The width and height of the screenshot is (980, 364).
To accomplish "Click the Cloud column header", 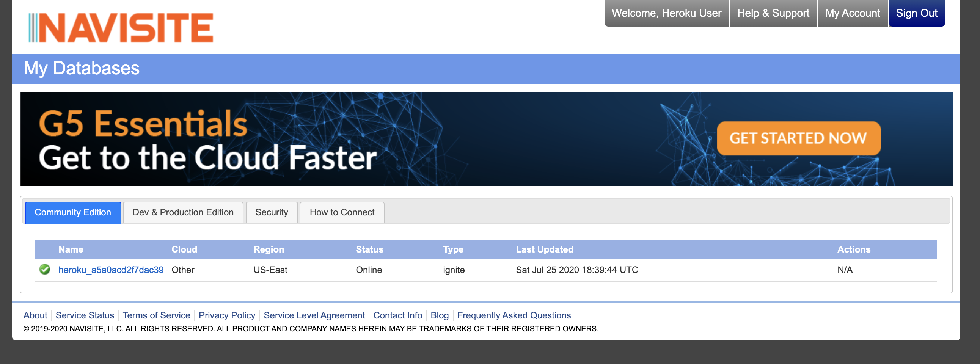I will point(184,249).
